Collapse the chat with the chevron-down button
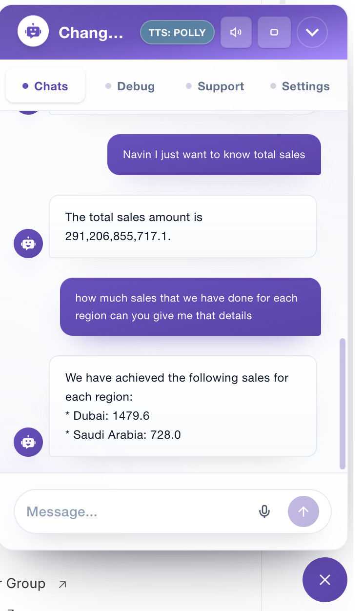The width and height of the screenshot is (364, 611). (312, 33)
